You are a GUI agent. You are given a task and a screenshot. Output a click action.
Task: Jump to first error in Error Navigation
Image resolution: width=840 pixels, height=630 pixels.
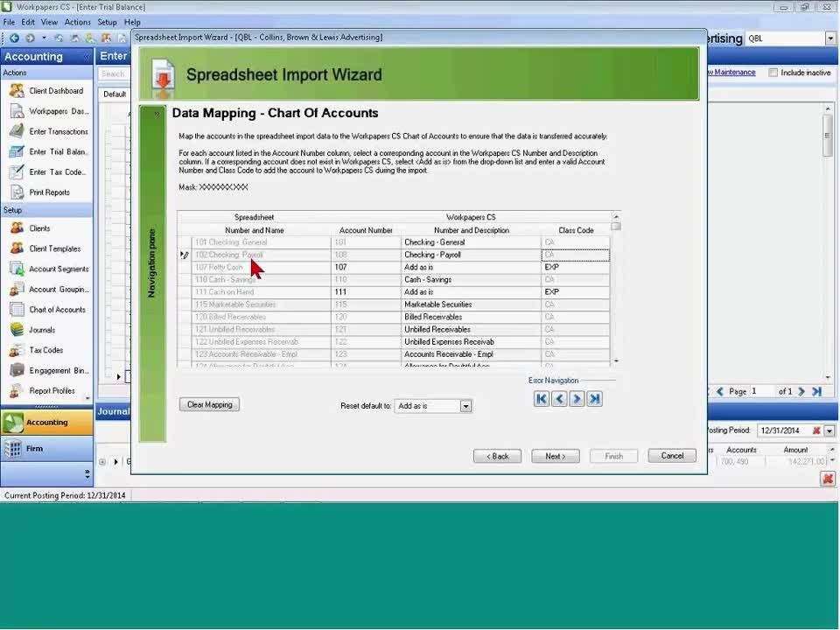(541, 399)
